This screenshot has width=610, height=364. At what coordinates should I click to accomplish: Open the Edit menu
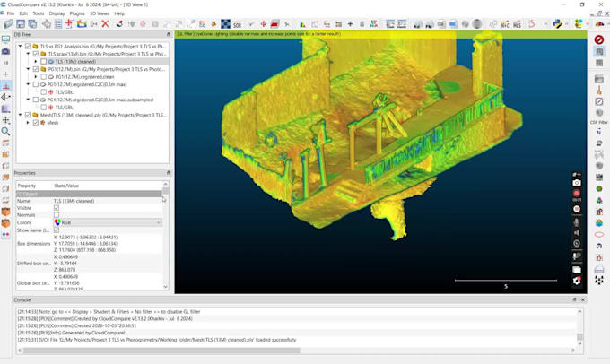[23, 13]
